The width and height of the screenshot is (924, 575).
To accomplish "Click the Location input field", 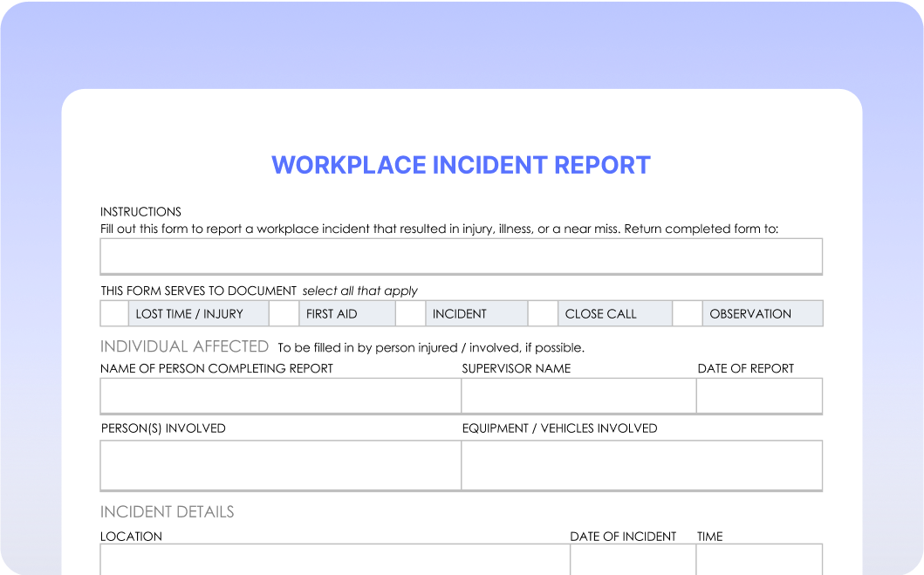I will [335, 559].
